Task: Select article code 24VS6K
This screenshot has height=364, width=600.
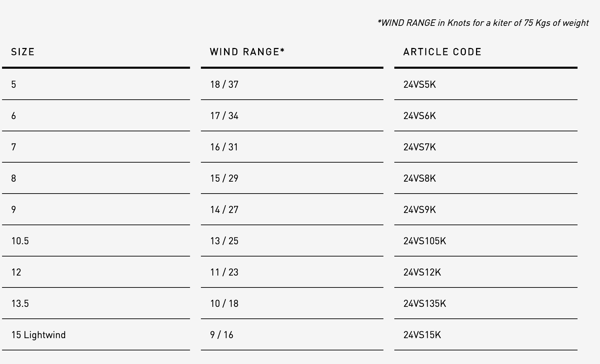Action: coord(420,116)
